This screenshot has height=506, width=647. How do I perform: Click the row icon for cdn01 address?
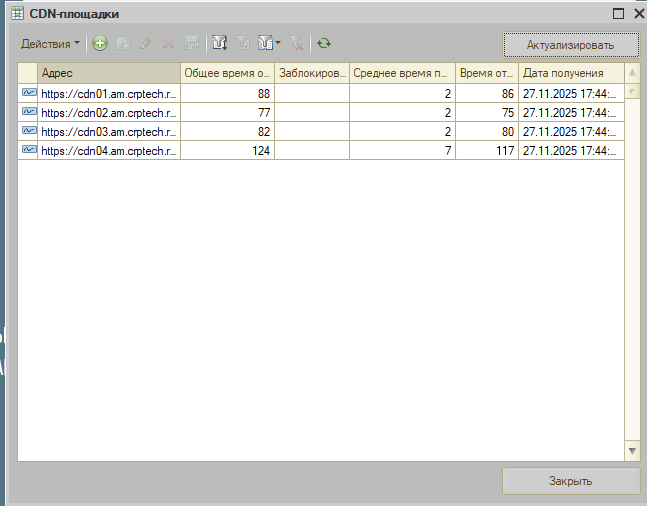(x=28, y=93)
